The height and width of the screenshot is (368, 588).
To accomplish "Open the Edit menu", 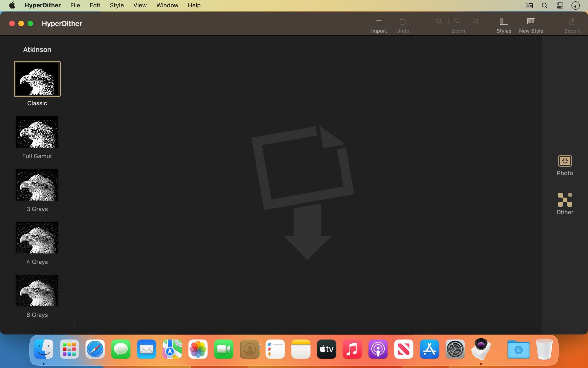I will coord(95,5).
